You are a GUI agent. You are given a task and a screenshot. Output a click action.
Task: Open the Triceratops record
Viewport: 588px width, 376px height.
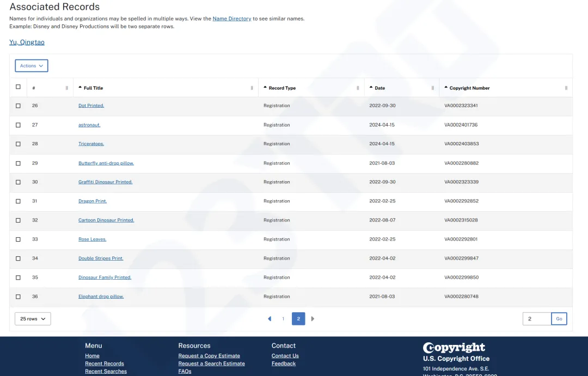coord(91,144)
